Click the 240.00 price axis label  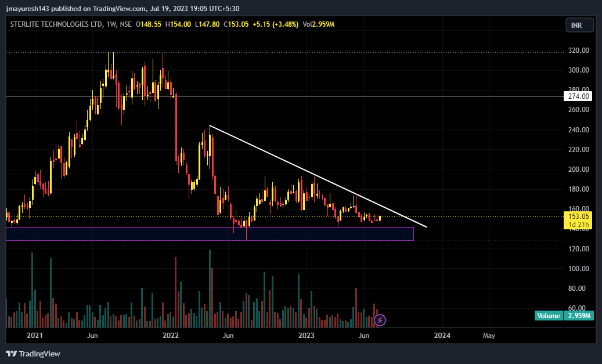pyautogui.click(x=579, y=130)
